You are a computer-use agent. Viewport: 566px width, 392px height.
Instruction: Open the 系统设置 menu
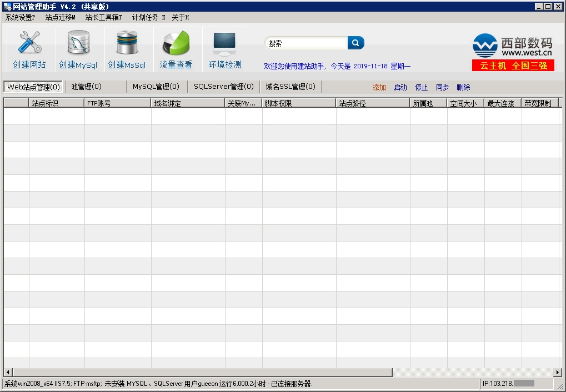click(x=20, y=17)
